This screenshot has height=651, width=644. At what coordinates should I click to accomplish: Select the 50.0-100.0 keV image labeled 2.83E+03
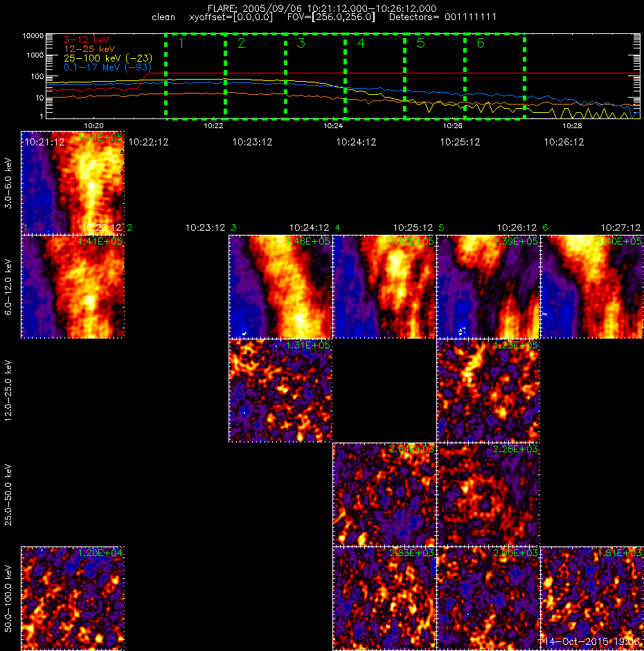click(x=384, y=598)
